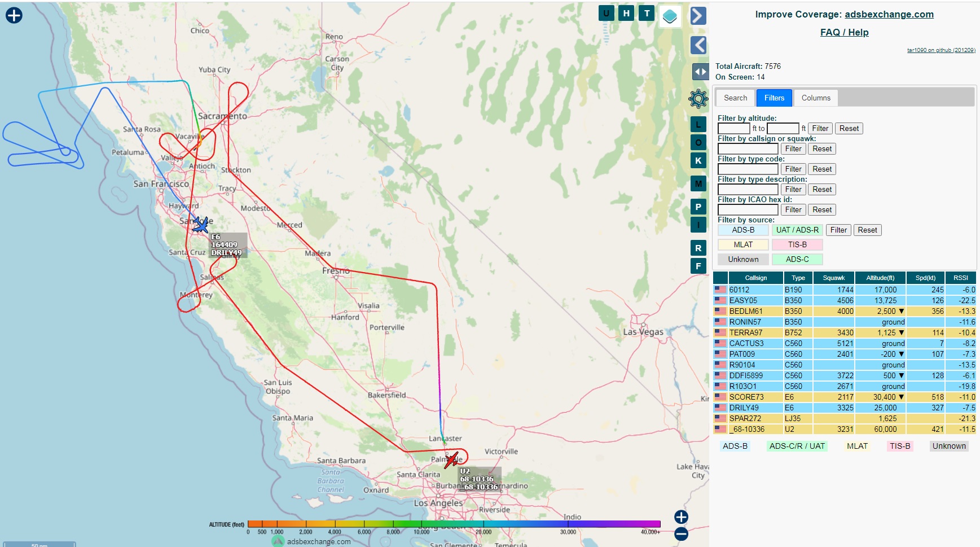The image size is (980, 547).
Task: Apply the callsign or squawk filter
Action: point(793,149)
